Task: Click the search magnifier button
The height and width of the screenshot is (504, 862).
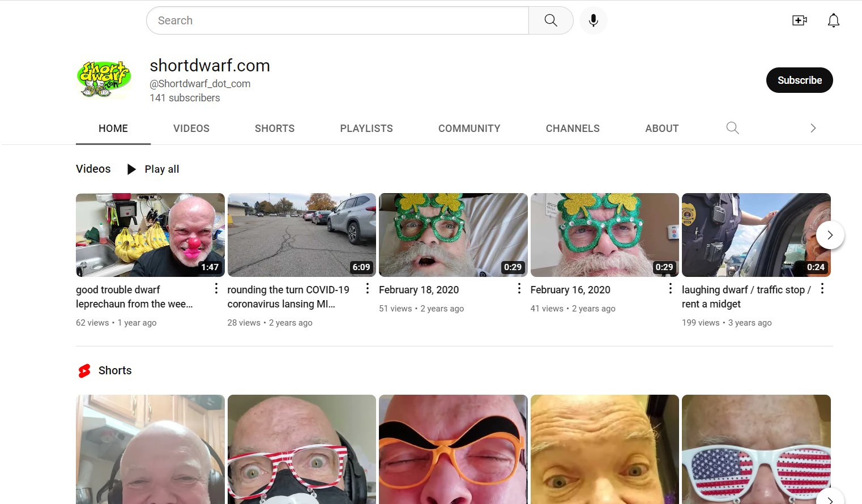Action: (551, 20)
